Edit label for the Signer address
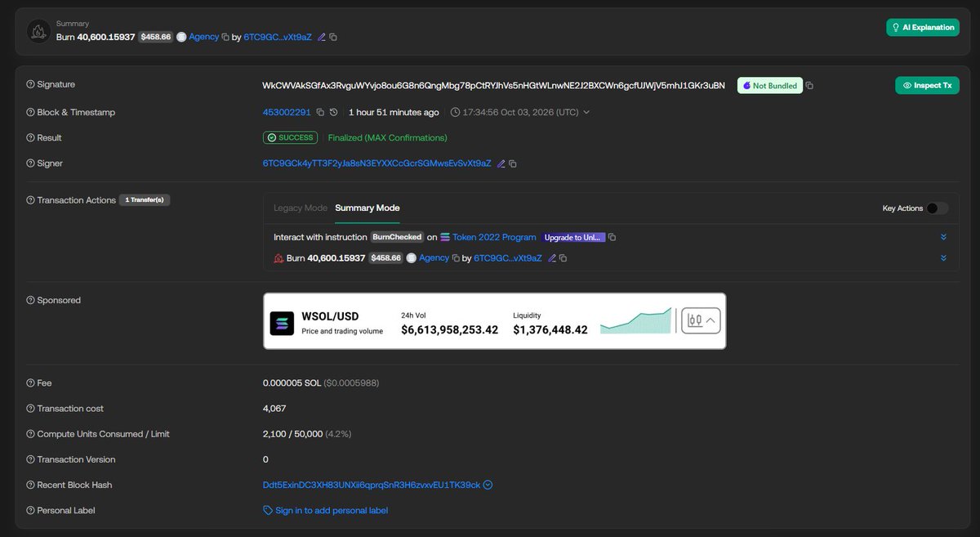The height and width of the screenshot is (537, 980). [501, 163]
